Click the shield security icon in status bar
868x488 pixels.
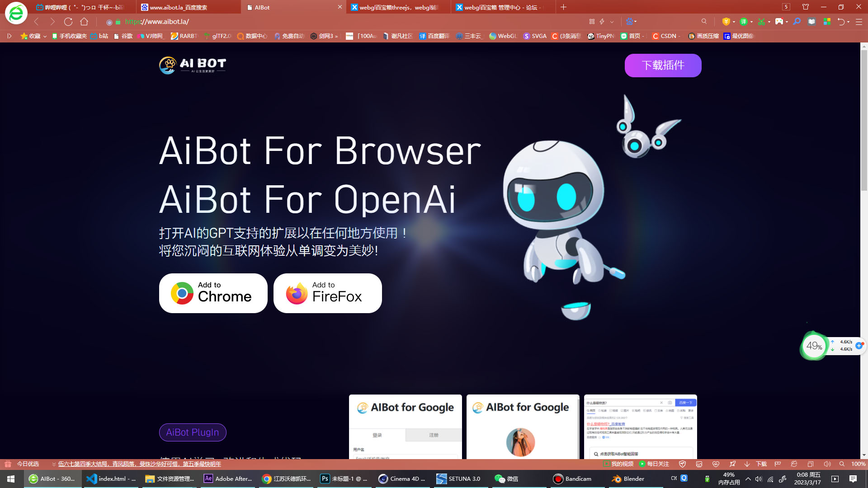(x=683, y=464)
